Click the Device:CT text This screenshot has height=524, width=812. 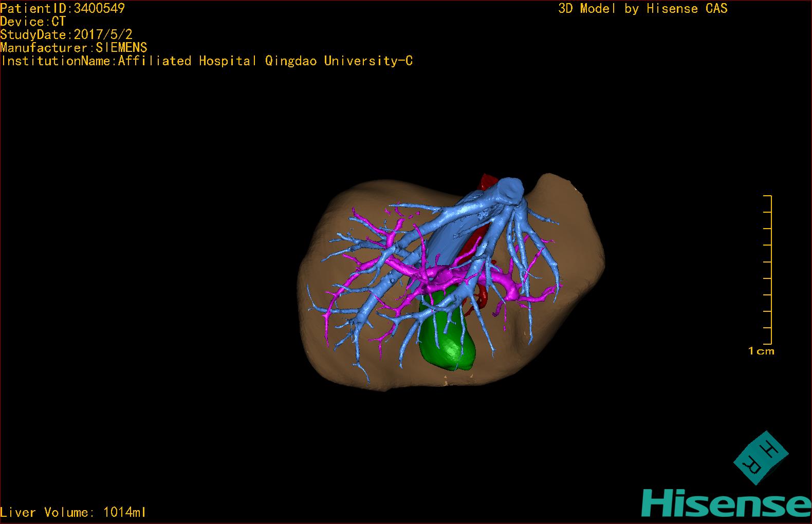pyautogui.click(x=33, y=22)
